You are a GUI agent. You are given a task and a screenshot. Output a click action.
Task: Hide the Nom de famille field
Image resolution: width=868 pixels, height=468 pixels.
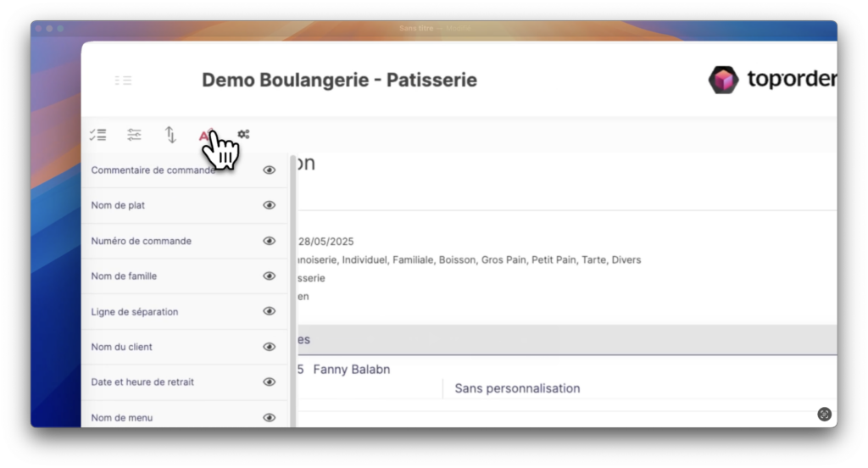[270, 276]
